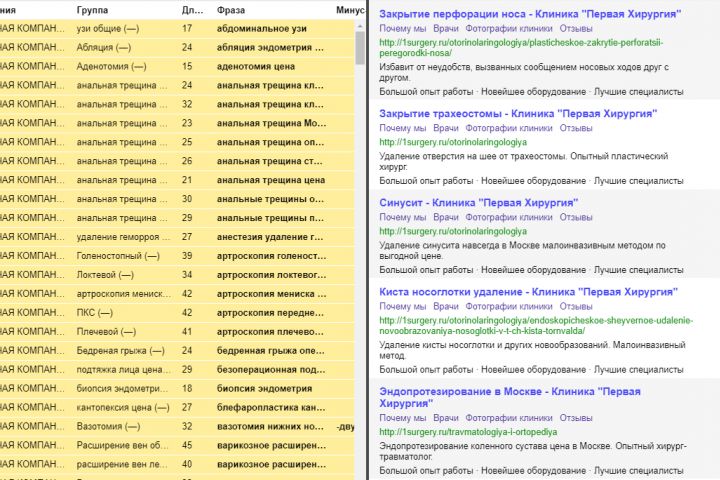
Task: Open otorinolaringologiya URL under Закрытие трахеостомы ad
Action: (x=453, y=142)
